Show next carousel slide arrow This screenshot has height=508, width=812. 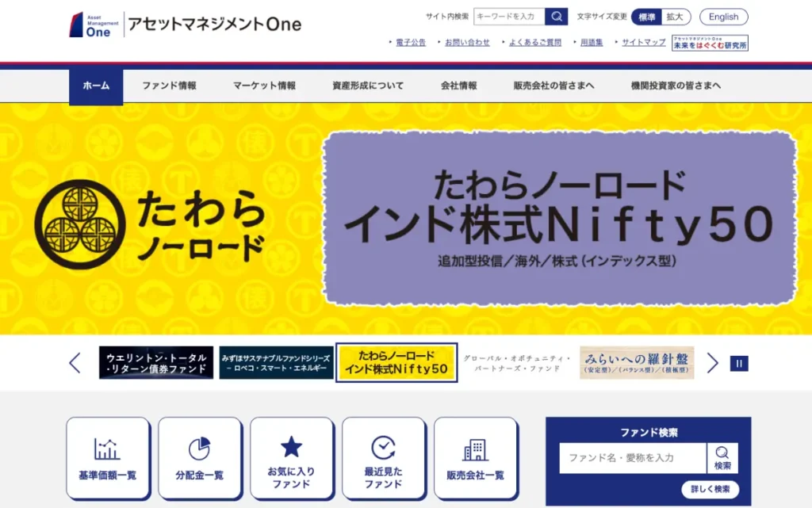tap(713, 363)
